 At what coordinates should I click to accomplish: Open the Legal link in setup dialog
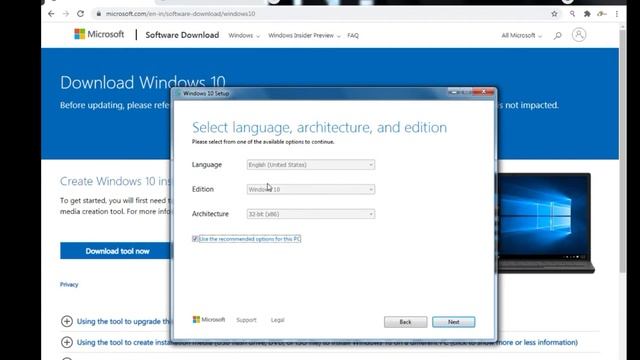pyautogui.click(x=277, y=320)
